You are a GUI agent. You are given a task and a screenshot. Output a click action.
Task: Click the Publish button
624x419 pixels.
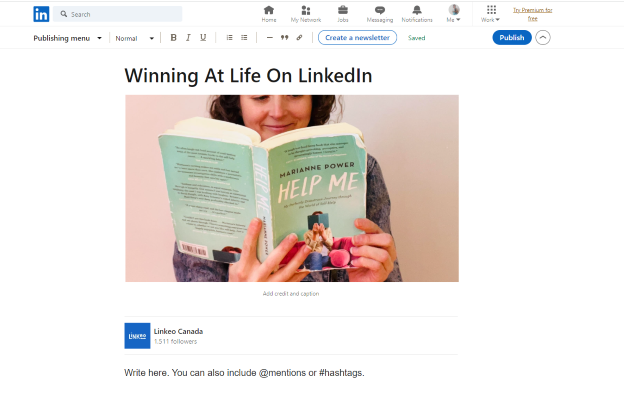click(512, 37)
